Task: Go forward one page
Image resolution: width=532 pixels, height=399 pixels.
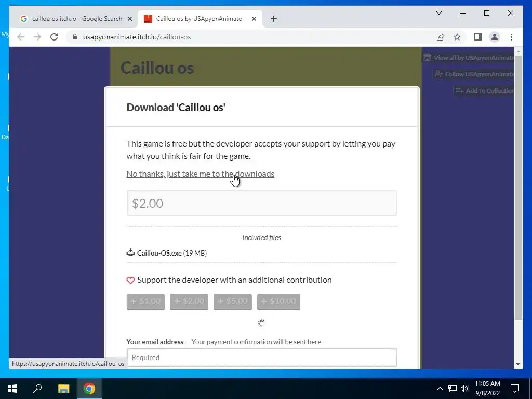Action: coord(37,37)
